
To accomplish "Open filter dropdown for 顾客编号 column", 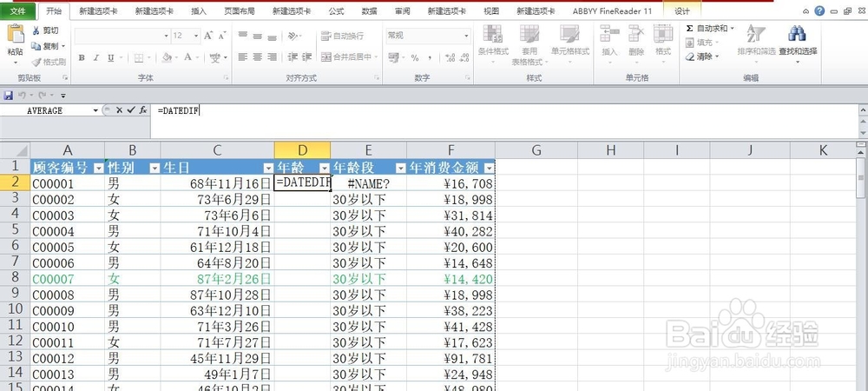I will point(99,169).
